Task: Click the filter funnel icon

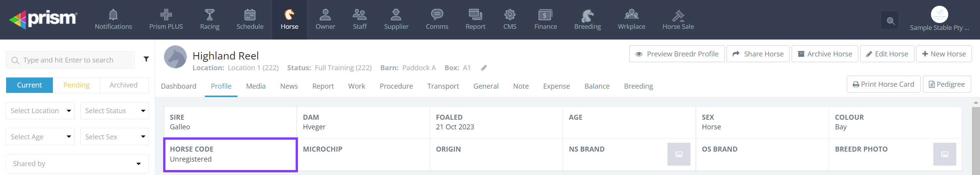Action: (146, 59)
